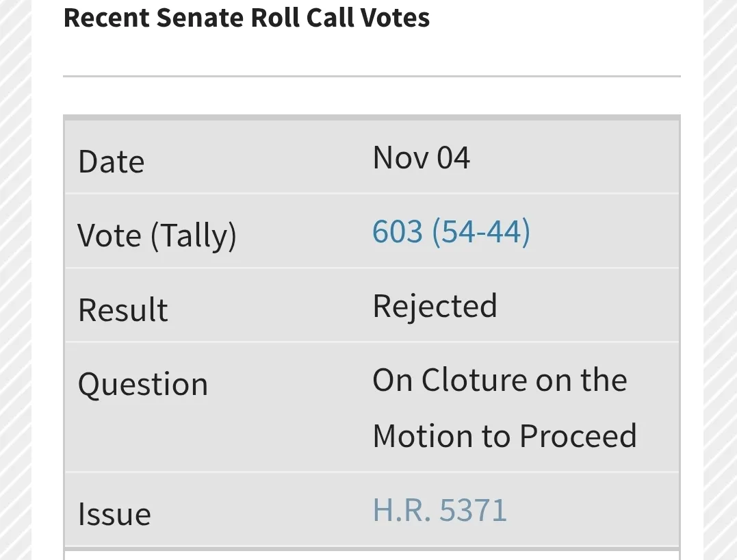Click the divider line below the heading
The width and height of the screenshot is (737, 560).
click(x=372, y=77)
